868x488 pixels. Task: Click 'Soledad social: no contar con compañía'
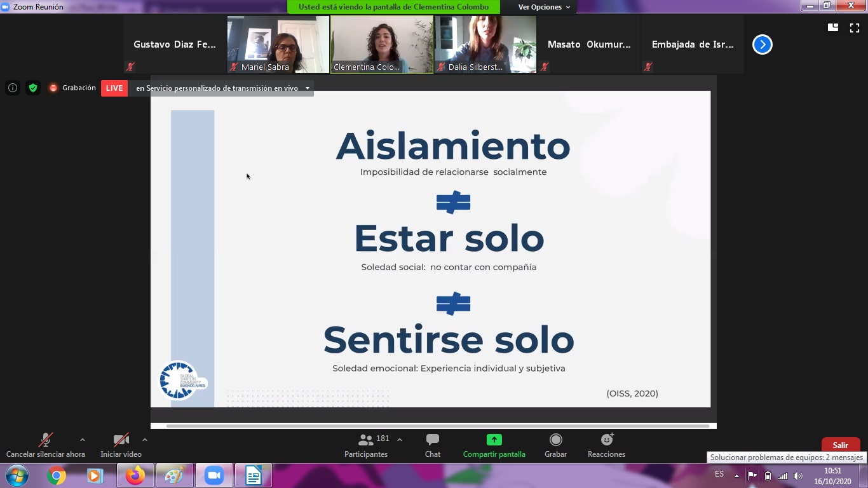click(x=449, y=268)
